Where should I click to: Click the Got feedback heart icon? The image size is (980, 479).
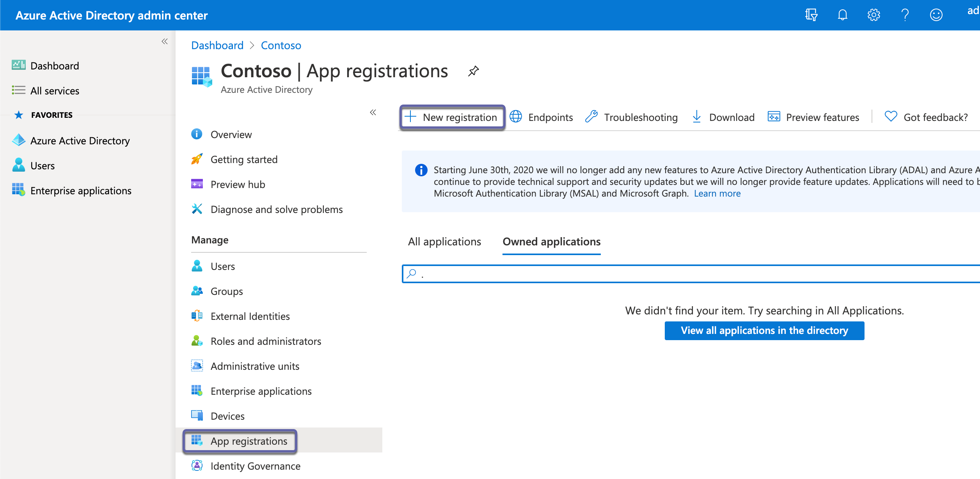(891, 117)
